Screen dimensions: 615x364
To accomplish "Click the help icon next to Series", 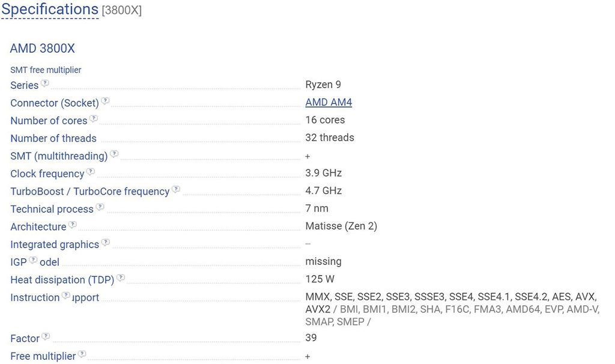I will [45, 83].
